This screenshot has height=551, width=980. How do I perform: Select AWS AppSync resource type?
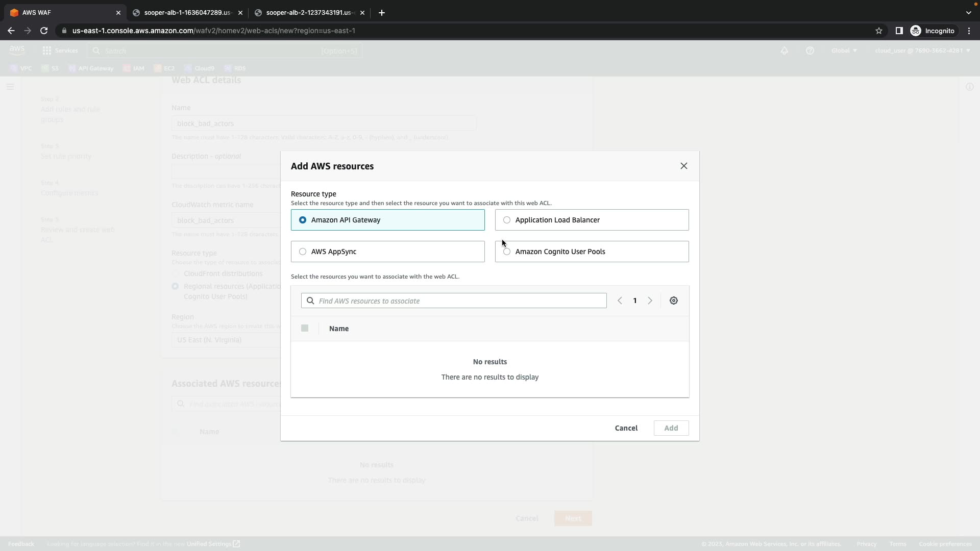[x=303, y=252]
